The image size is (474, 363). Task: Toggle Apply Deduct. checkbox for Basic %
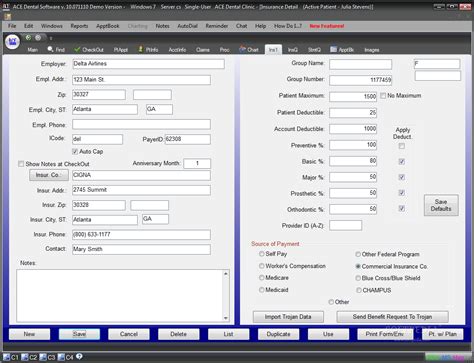pos(402,162)
